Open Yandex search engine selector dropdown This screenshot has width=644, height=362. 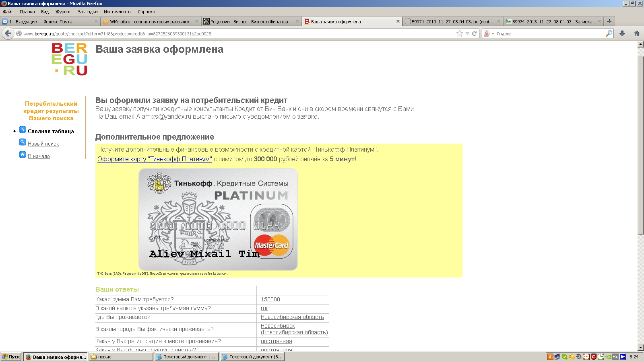tap(488, 33)
